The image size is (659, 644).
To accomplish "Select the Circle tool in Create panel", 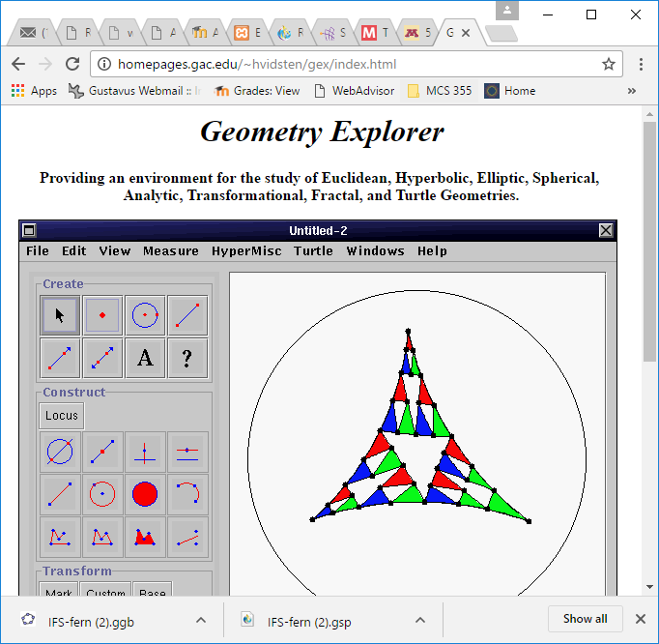I will 145,315.
